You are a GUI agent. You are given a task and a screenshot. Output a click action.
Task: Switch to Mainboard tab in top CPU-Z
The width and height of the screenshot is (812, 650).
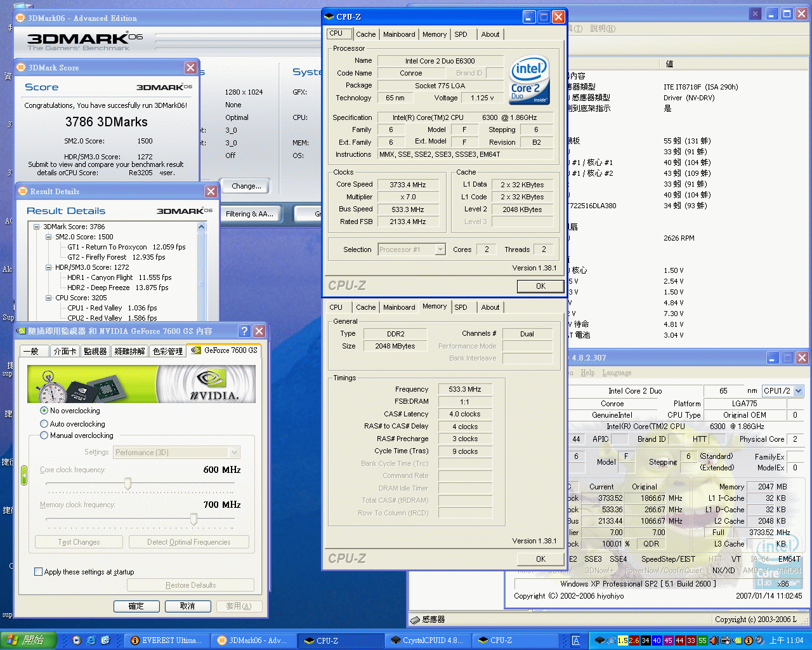(x=399, y=34)
